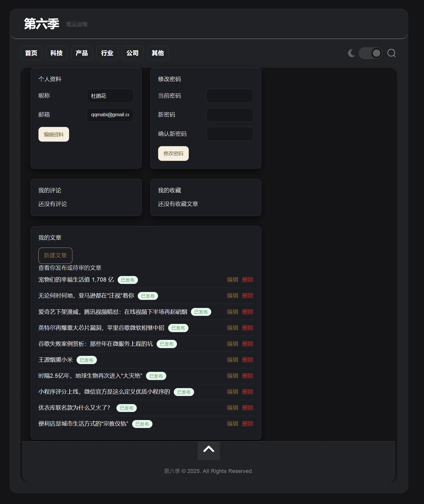
Task: Open article title 便利店是城市生活方式的"宗教仪轨"
Action: 83,424
